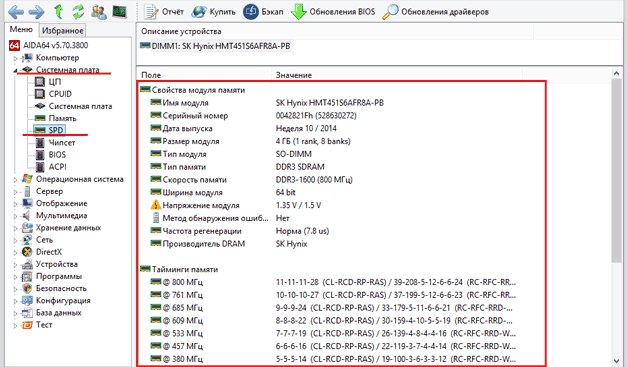Expand the Сеть node

[x=16, y=241]
